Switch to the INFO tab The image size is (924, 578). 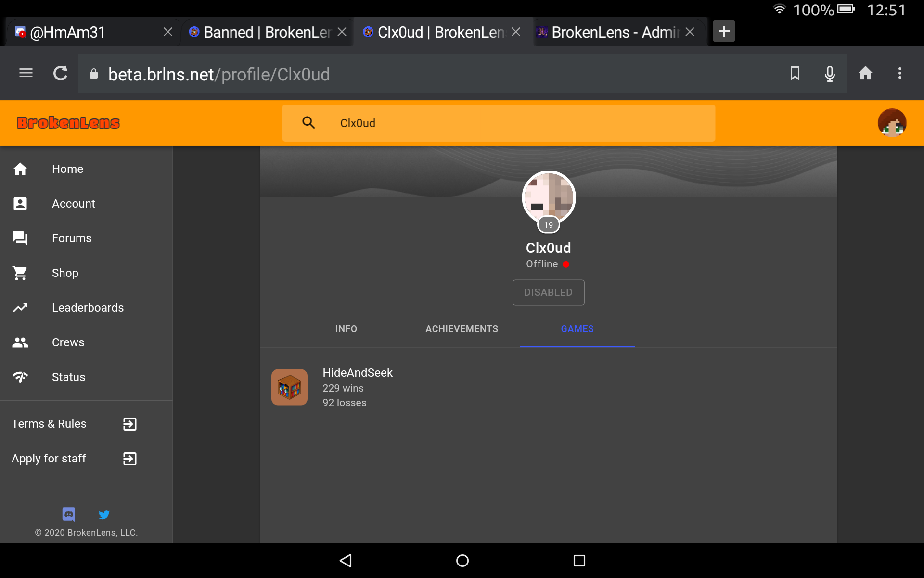(346, 329)
